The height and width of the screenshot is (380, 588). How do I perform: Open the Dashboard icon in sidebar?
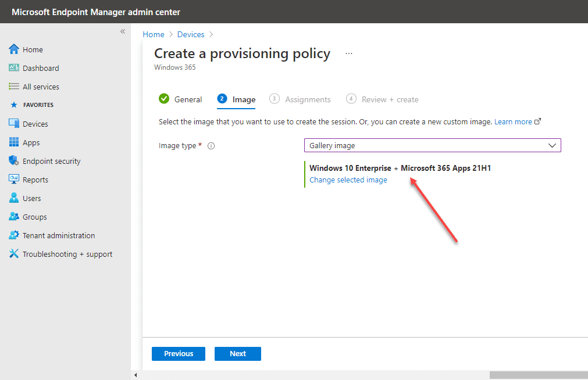(x=14, y=68)
